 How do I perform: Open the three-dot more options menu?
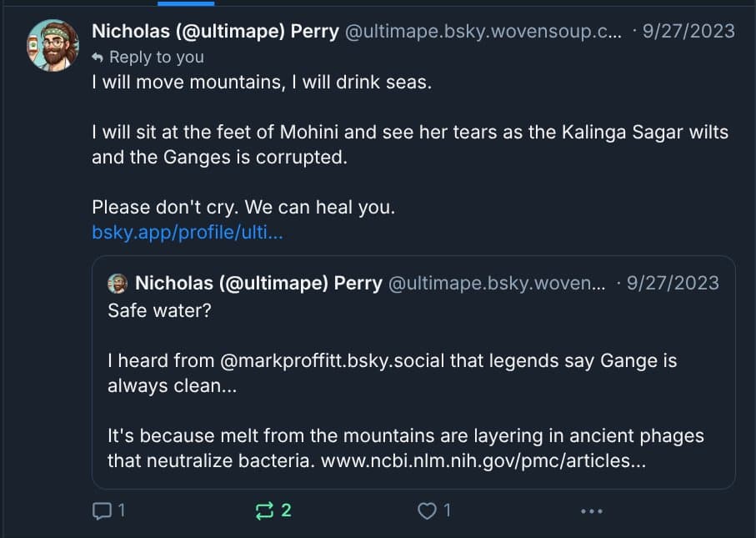[x=591, y=510]
